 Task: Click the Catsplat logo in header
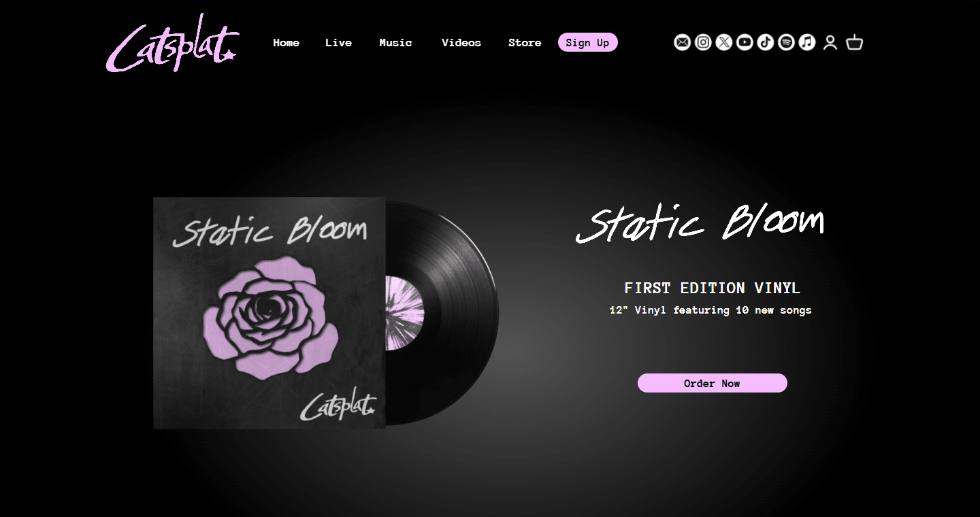tap(173, 42)
